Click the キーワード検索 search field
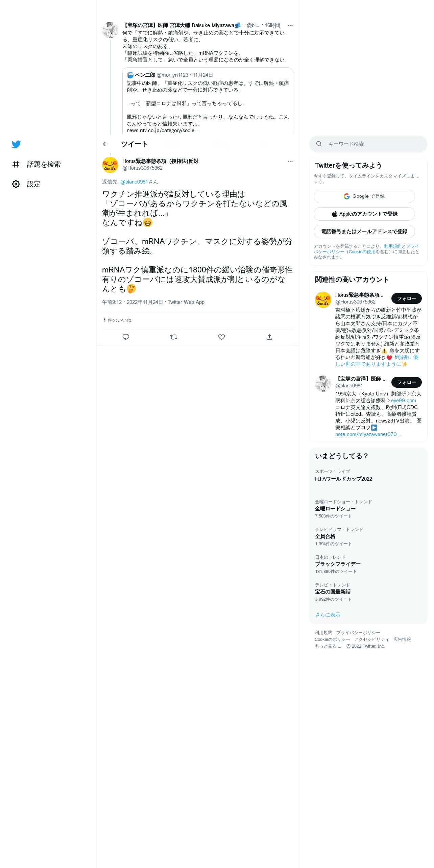This screenshot has height=868, width=434. (368, 144)
